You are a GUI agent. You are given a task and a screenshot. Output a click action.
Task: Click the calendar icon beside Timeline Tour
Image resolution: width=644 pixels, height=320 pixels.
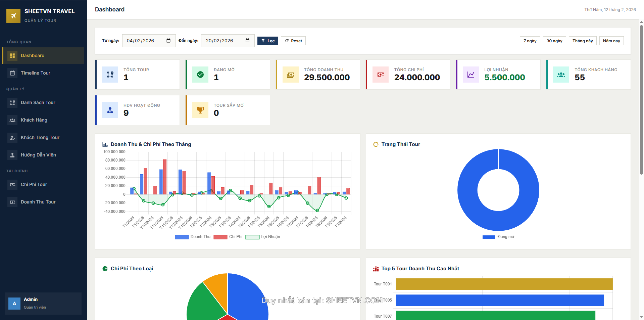[x=12, y=73]
